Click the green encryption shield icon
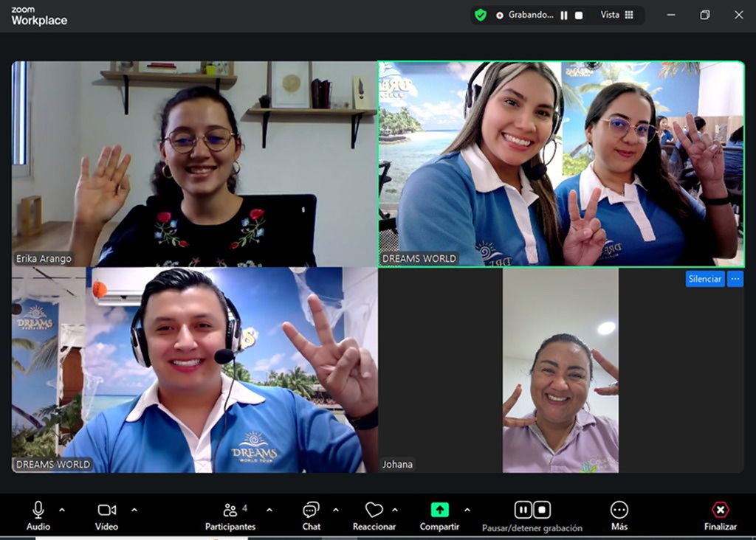The height and width of the screenshot is (540, 756). 481,15
